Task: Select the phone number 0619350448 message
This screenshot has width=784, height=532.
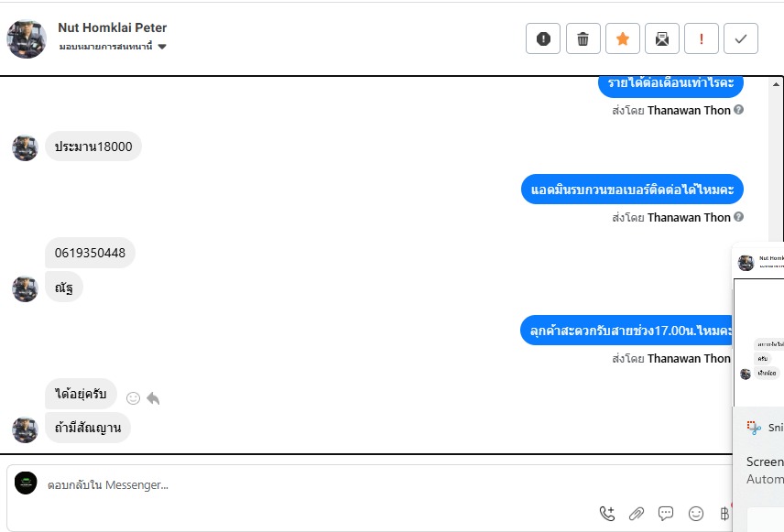Action: [90, 253]
